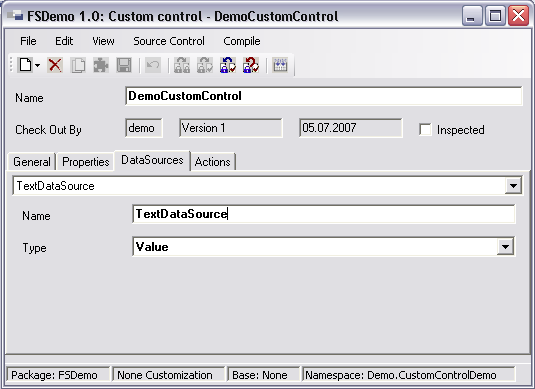This screenshot has height=389, width=535.
Task: Click the Package: FSDemo status entry
Action: pos(58,374)
